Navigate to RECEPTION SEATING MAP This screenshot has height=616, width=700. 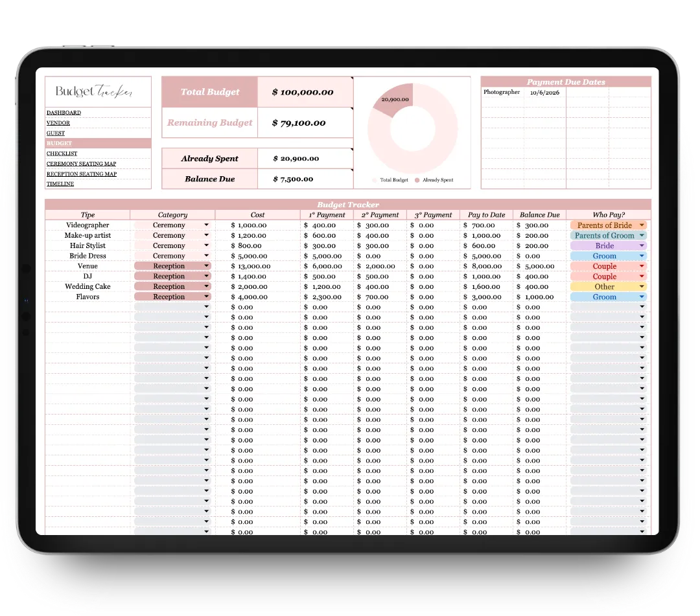pyautogui.click(x=81, y=174)
